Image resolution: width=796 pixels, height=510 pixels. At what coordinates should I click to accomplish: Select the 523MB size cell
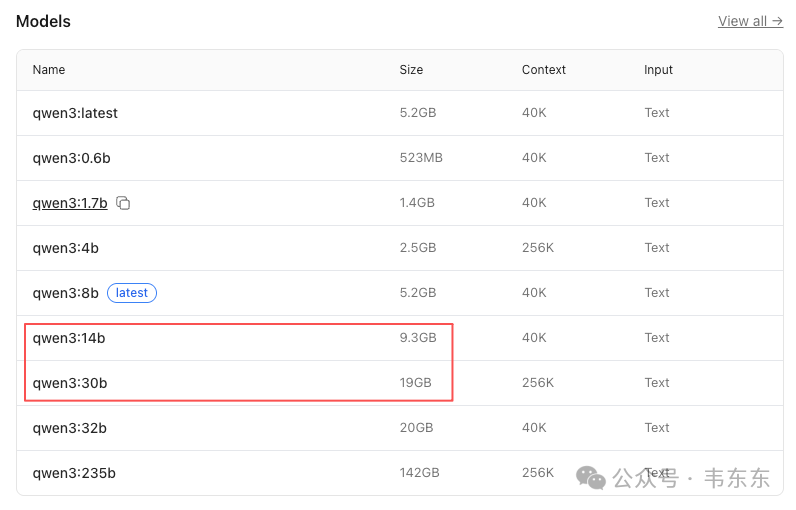pos(421,158)
